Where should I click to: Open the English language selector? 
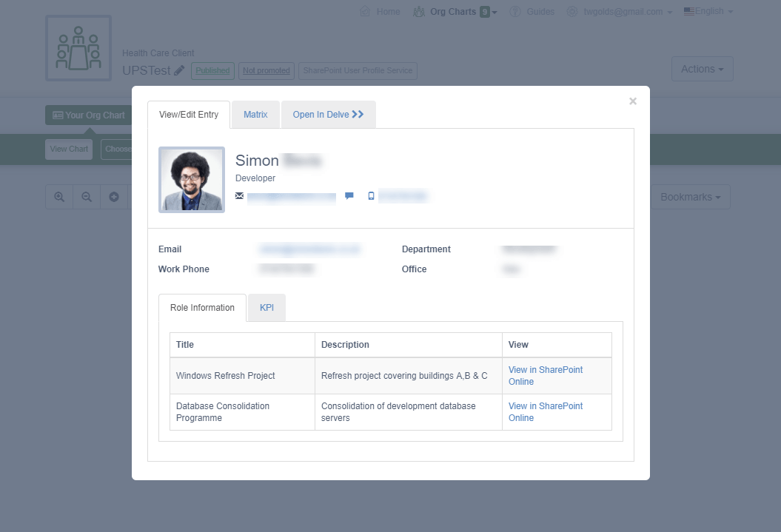(708, 12)
